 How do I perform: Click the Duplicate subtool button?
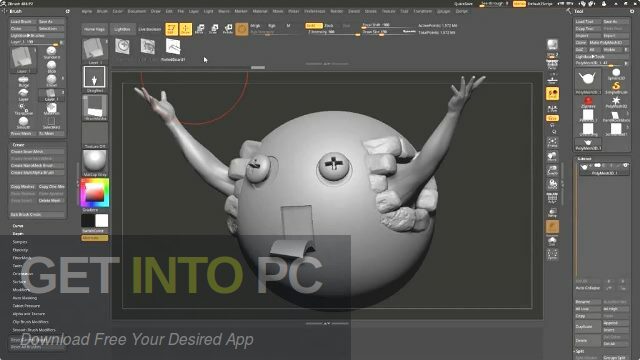click(x=587, y=327)
